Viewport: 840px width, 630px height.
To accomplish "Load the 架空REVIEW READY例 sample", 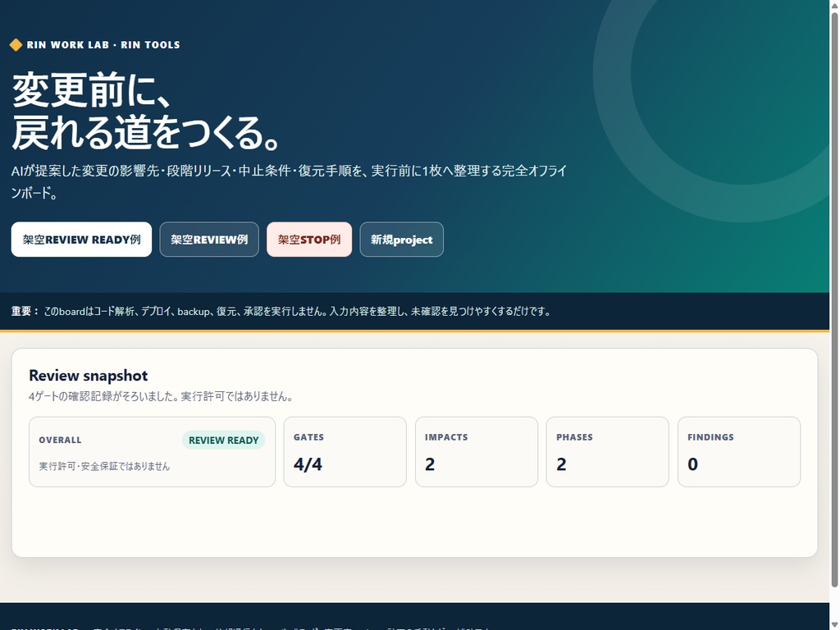I will tap(81, 240).
